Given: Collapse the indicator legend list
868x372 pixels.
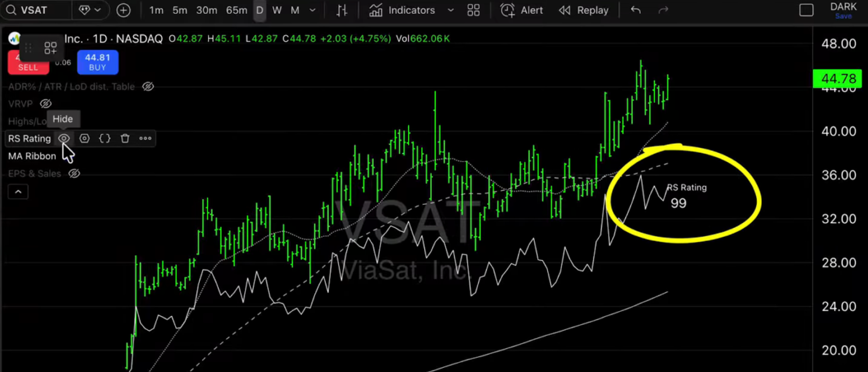Looking at the screenshot, I should [x=18, y=192].
